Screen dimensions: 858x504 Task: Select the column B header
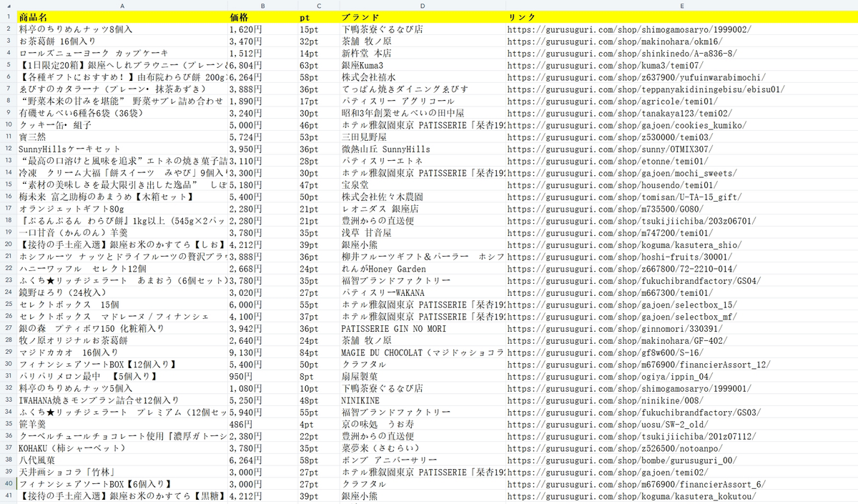pos(262,5)
